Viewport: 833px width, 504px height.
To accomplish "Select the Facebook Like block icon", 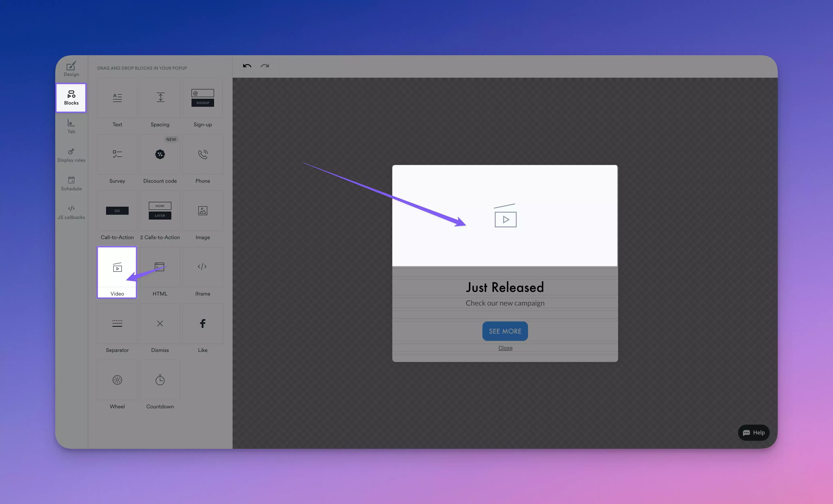I will point(202,324).
